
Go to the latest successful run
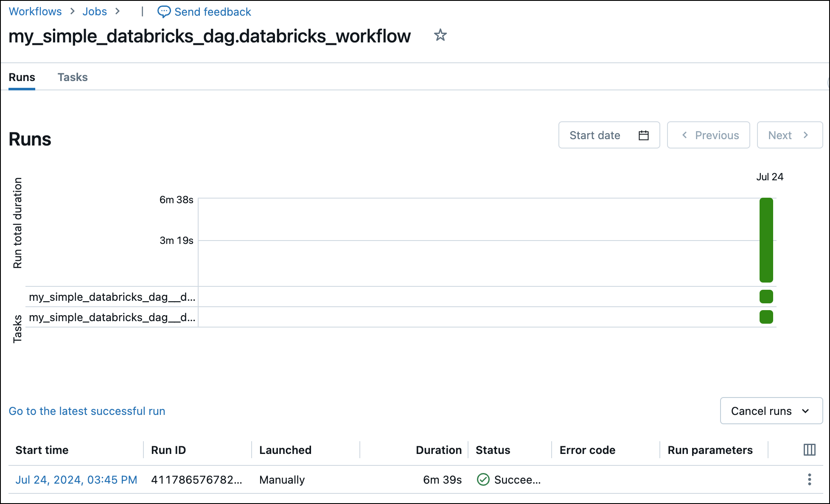(x=87, y=411)
